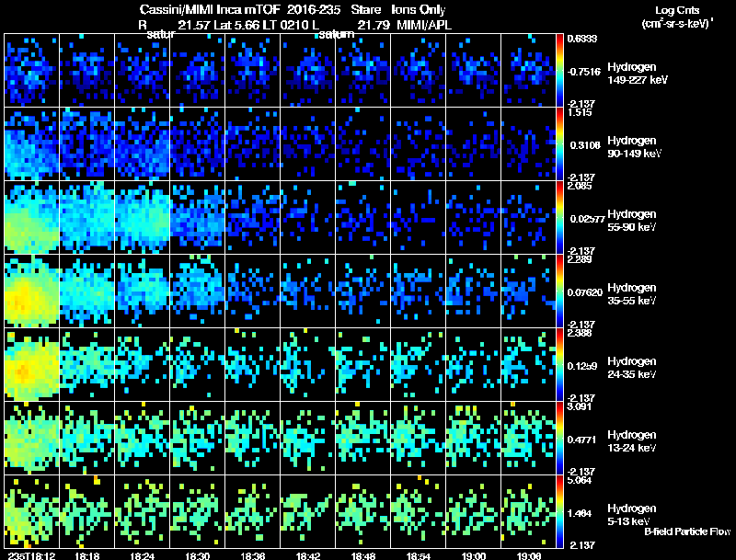Click the 0.4771 color scale value
736x560 pixels.
[x=582, y=440]
